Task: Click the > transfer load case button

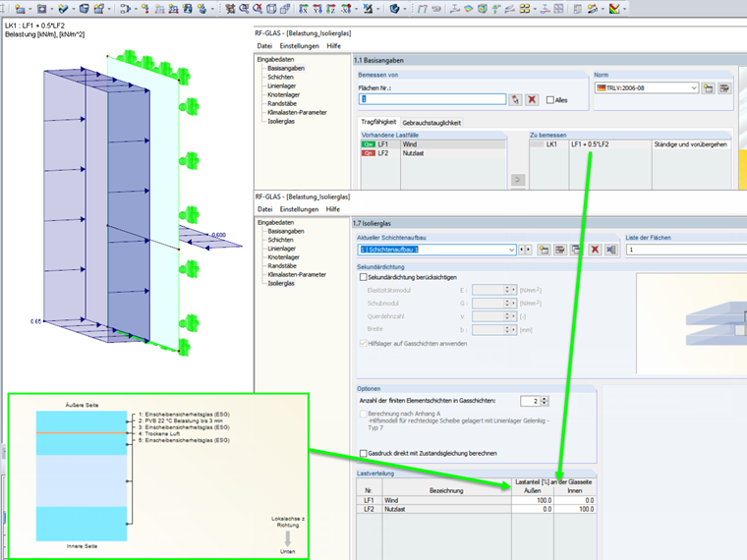Action: pyautogui.click(x=518, y=180)
